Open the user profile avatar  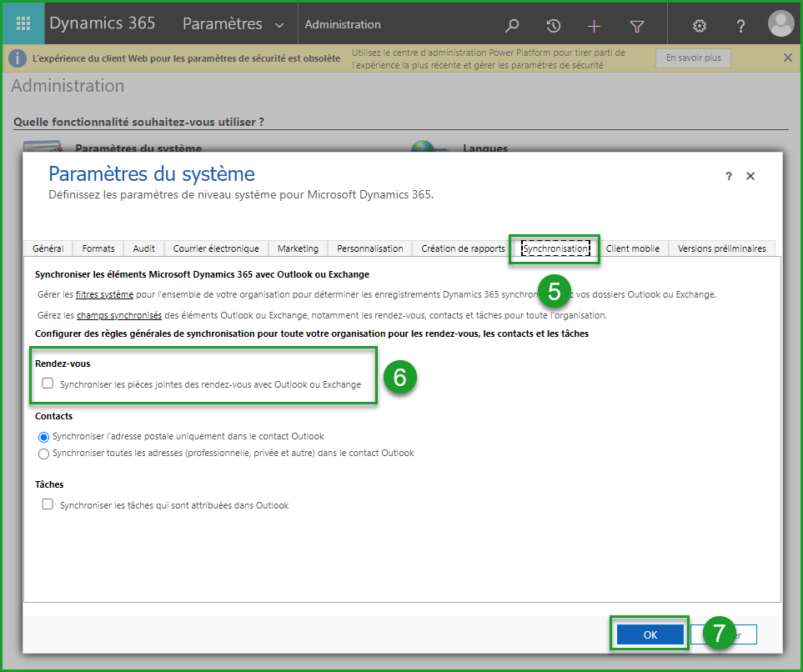780,24
